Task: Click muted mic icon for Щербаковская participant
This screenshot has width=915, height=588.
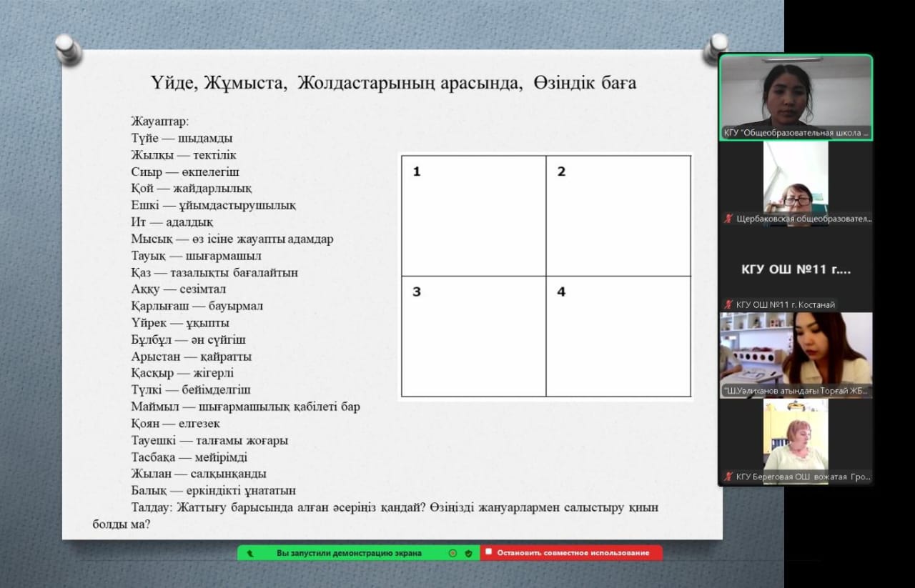Action: click(x=728, y=219)
